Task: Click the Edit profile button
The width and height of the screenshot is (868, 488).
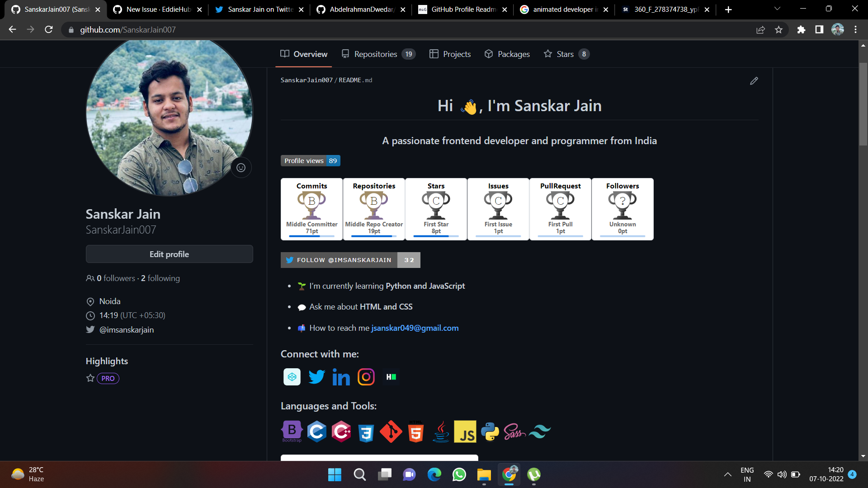Action: pyautogui.click(x=169, y=254)
